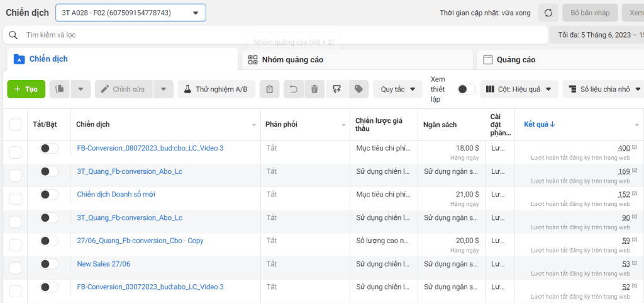Screen dimensions: 644x303
Task: Open the Cột: Hiệu quả columns dropdown
Action: (x=519, y=89)
